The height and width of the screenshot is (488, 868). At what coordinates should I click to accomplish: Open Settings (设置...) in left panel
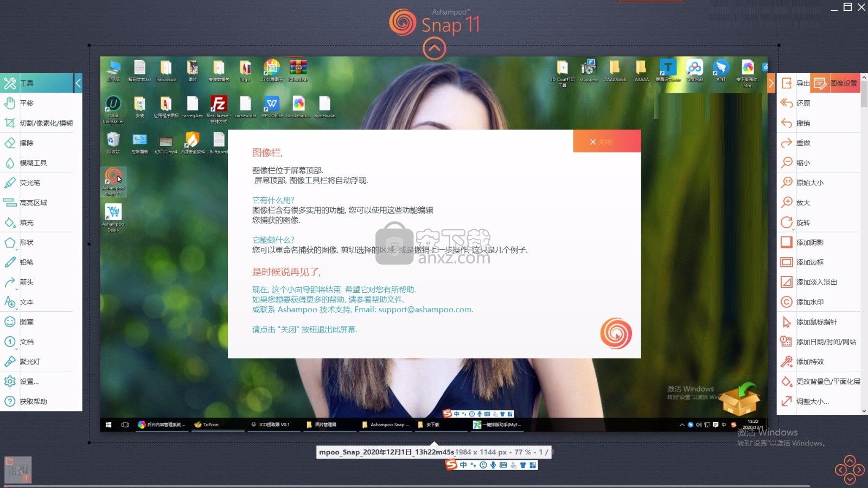36,382
